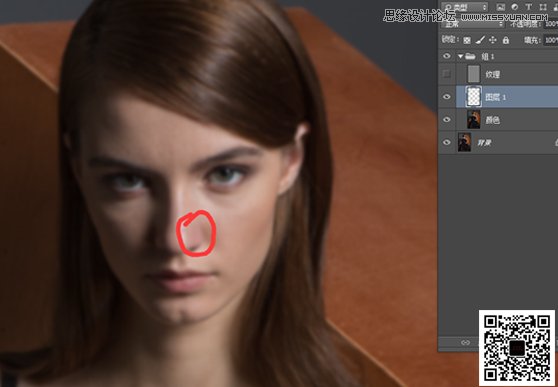Hide the 组 1 group
Viewport: 558px width, 387px height.
coord(447,56)
